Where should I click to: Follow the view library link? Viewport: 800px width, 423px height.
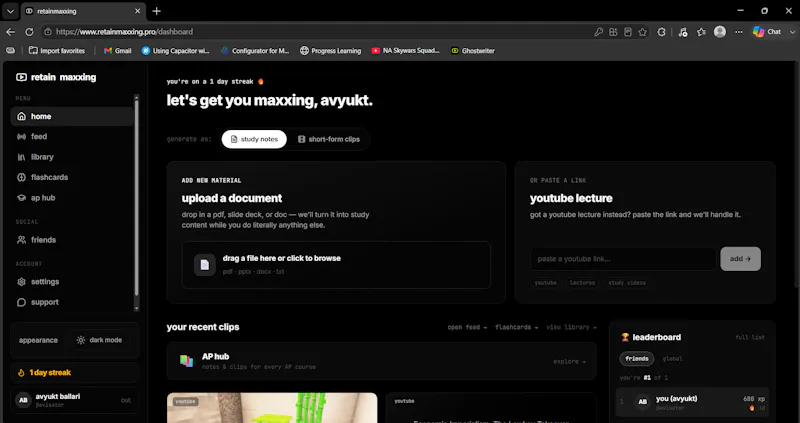[x=571, y=328]
